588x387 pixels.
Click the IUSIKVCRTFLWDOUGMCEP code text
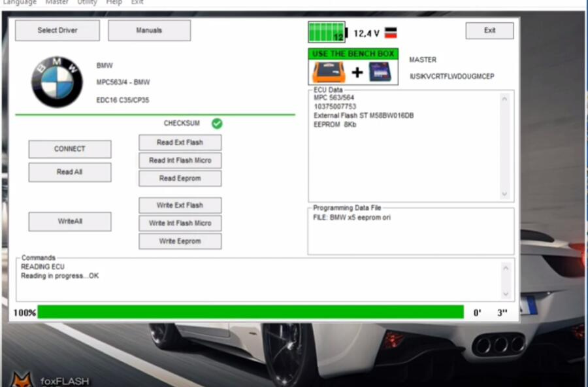[452, 76]
